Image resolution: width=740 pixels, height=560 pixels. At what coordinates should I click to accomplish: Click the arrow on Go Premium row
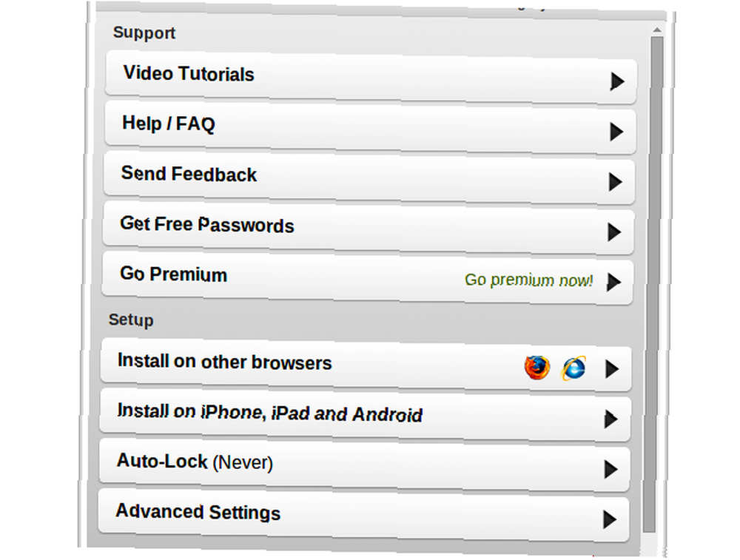pyautogui.click(x=613, y=282)
